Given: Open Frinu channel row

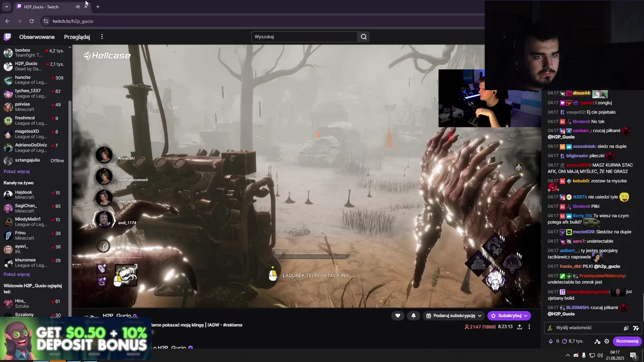Looking at the screenshot, I should point(34,236).
